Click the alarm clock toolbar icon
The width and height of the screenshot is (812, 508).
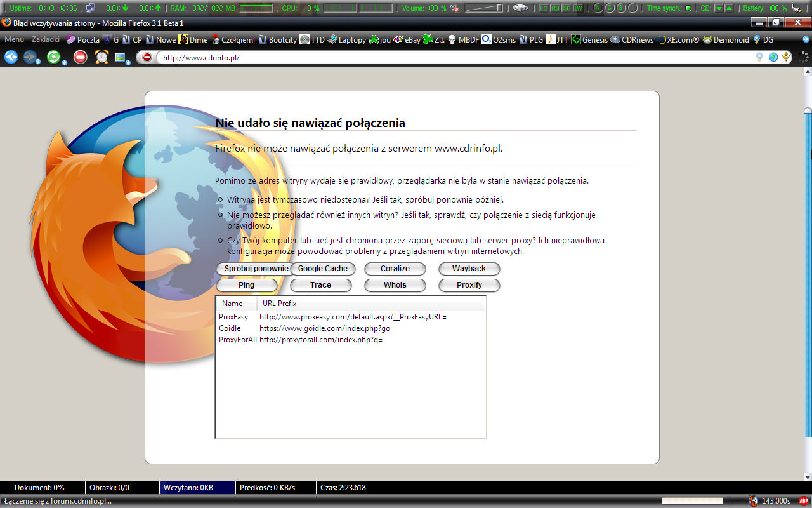pyautogui.click(x=101, y=57)
